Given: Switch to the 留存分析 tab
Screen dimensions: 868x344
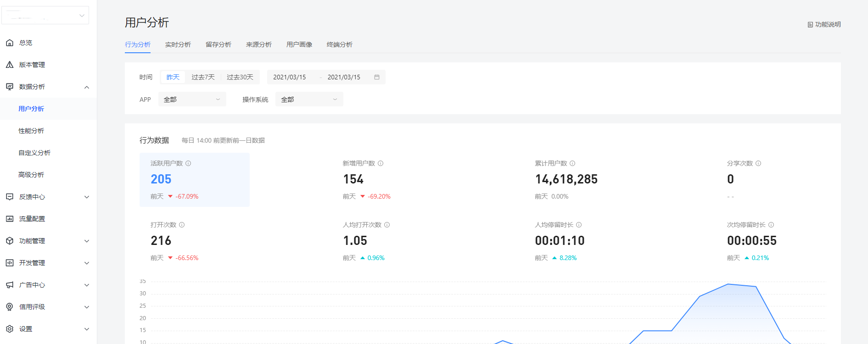Looking at the screenshot, I should coord(218,44).
